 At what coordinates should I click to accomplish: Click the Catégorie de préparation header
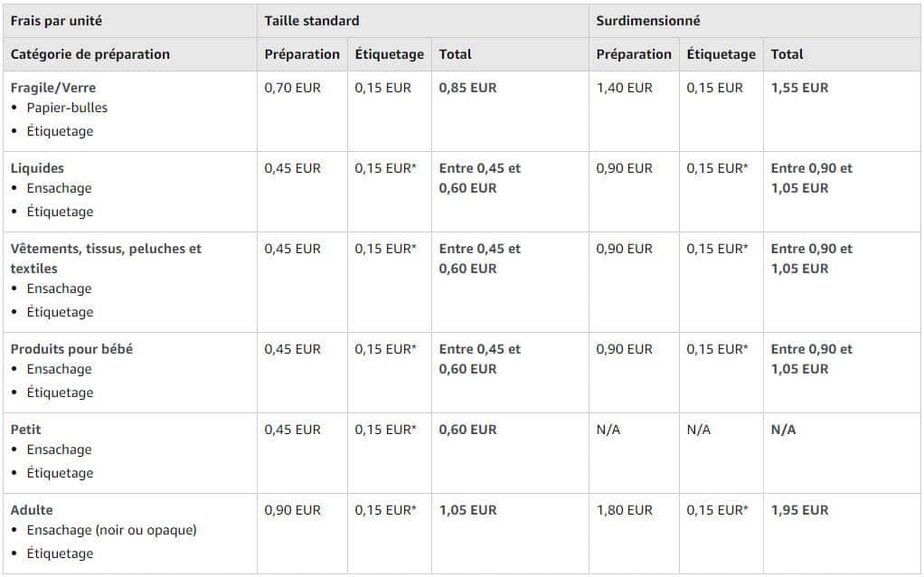(90, 54)
